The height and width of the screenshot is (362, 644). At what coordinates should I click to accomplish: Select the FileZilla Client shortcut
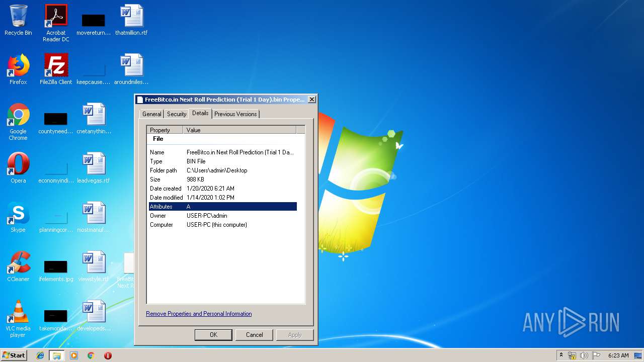click(56, 69)
